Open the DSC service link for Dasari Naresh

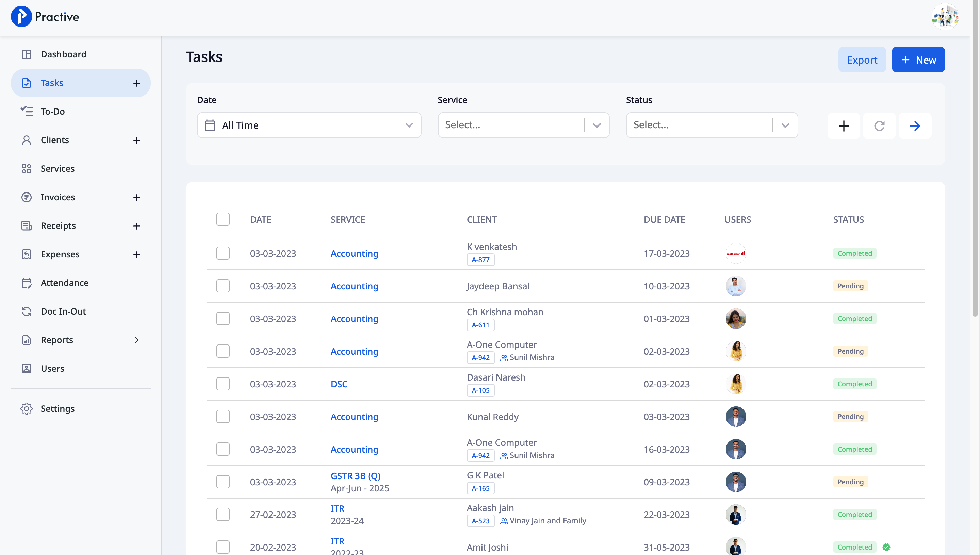pos(339,384)
